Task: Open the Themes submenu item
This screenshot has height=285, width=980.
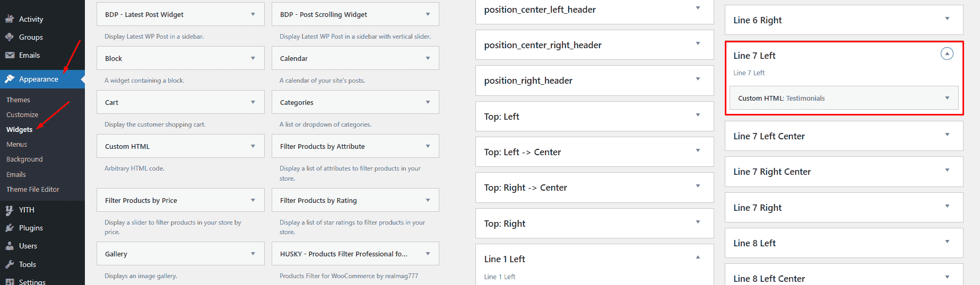Action: [18, 100]
